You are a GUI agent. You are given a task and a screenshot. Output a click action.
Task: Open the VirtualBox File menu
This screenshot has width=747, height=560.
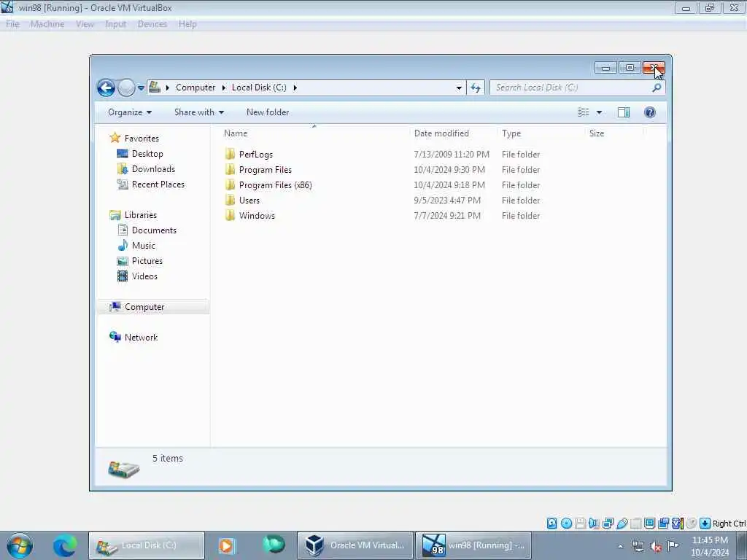pos(12,24)
